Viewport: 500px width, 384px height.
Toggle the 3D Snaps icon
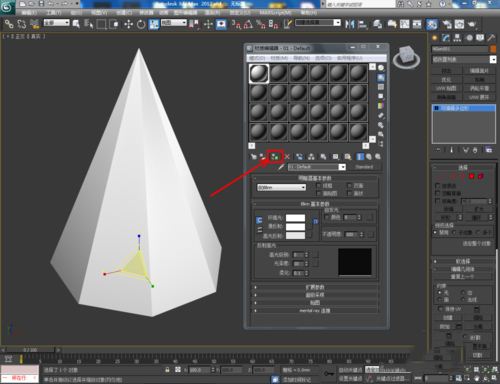[x=236, y=24]
